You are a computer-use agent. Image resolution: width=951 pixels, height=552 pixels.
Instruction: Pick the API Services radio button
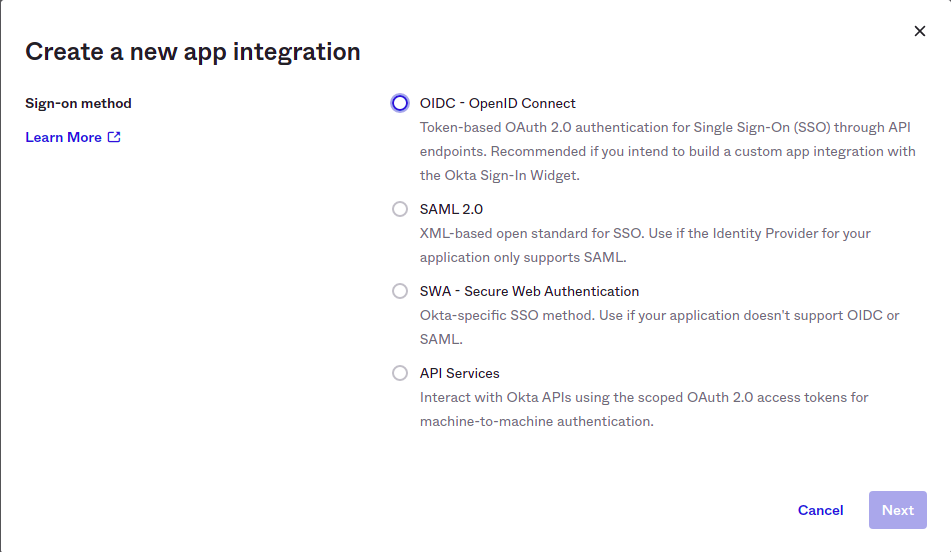tap(400, 373)
